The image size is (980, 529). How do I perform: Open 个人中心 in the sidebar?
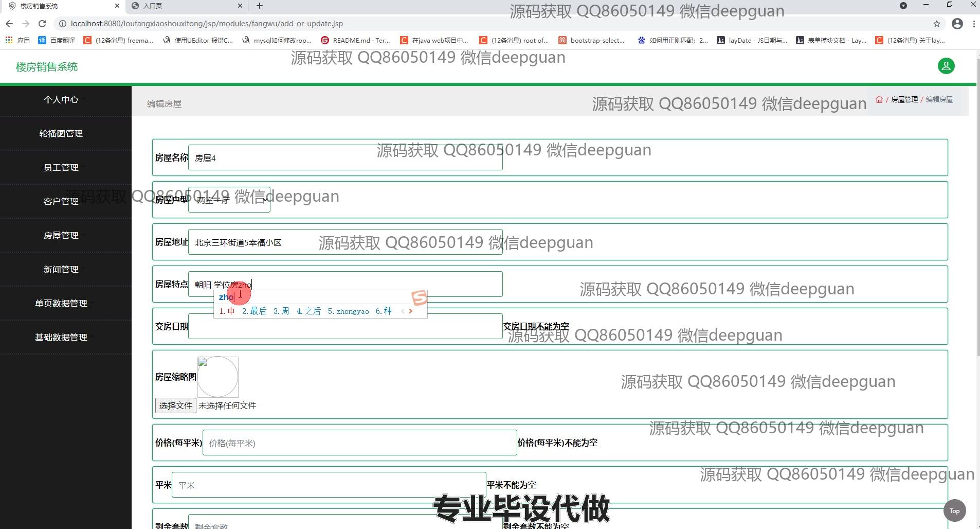point(61,99)
